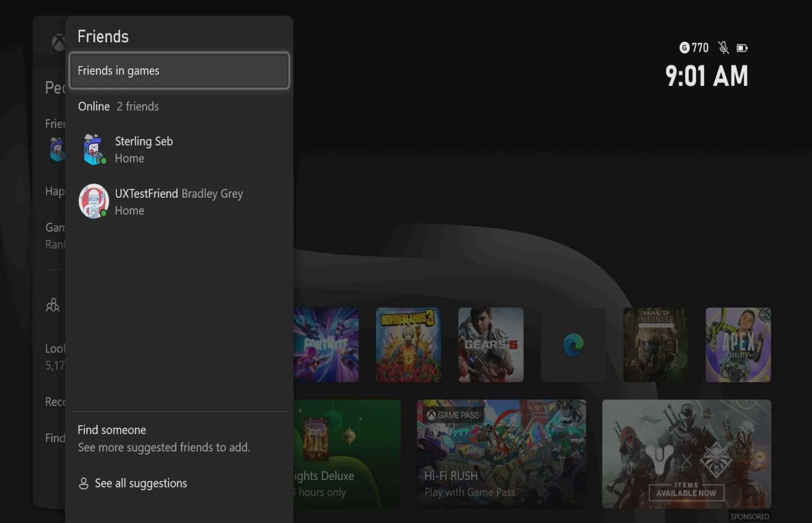Open the Gears 5 game tile
812x523 pixels.
click(491, 345)
